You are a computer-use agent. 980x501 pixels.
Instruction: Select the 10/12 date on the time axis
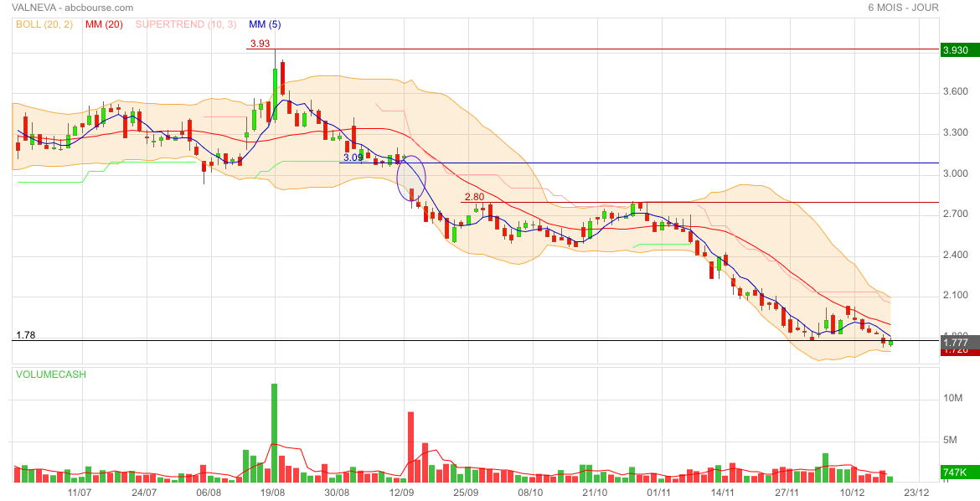click(x=852, y=493)
